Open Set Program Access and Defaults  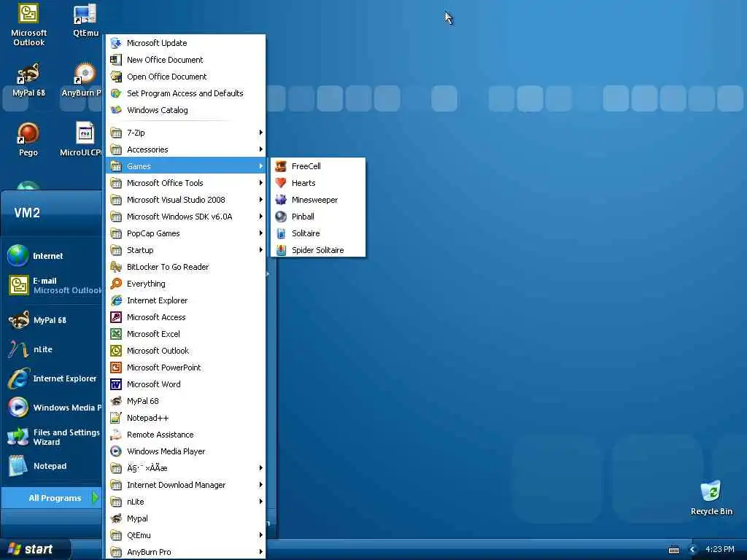coord(185,93)
